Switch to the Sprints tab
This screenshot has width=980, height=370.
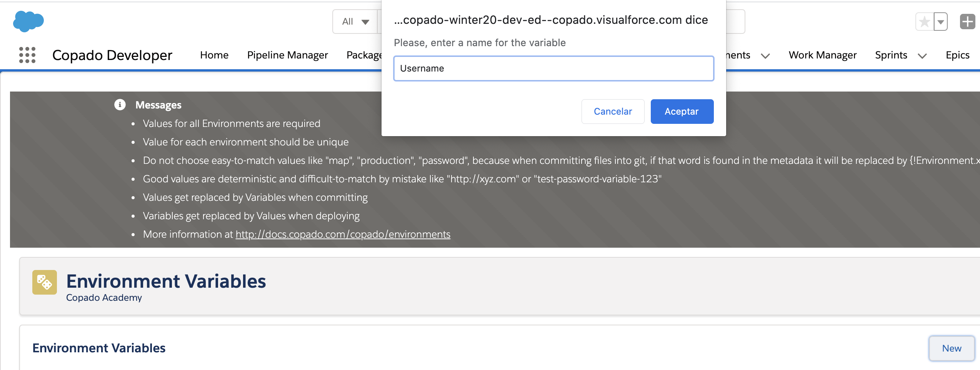click(891, 55)
